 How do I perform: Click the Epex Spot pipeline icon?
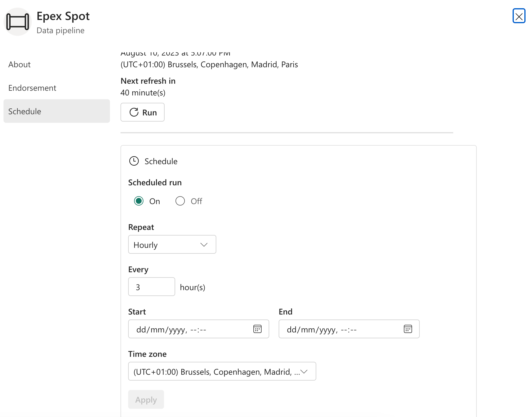[18, 22]
